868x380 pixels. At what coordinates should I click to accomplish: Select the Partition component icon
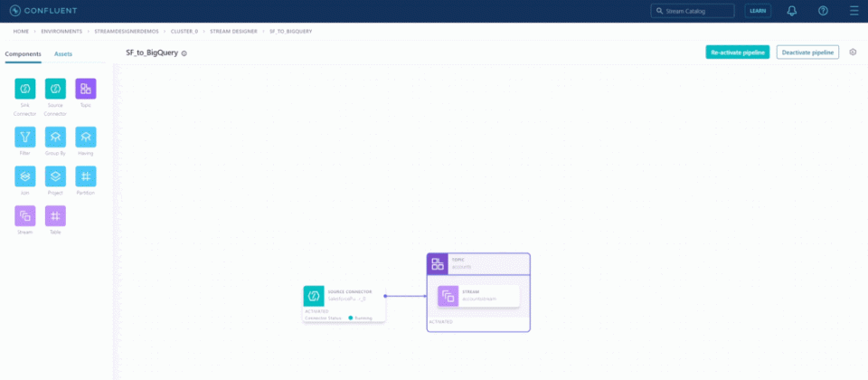click(86, 176)
